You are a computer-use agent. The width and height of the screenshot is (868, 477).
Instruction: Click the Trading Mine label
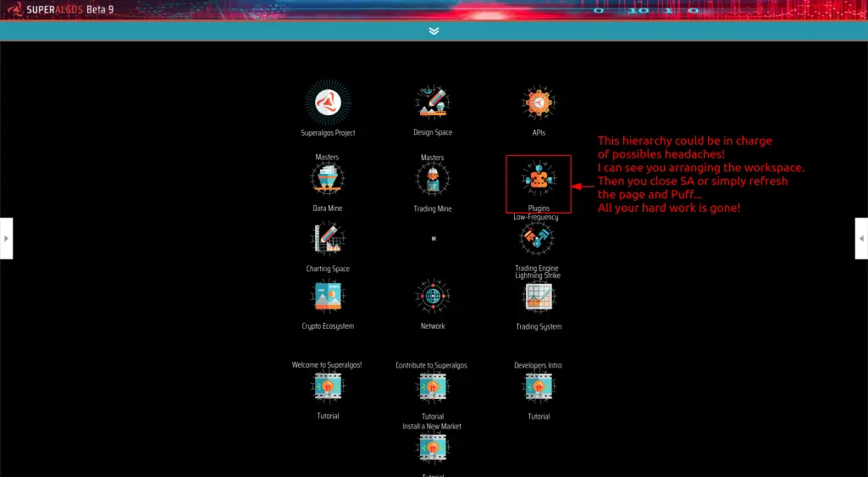[433, 209]
